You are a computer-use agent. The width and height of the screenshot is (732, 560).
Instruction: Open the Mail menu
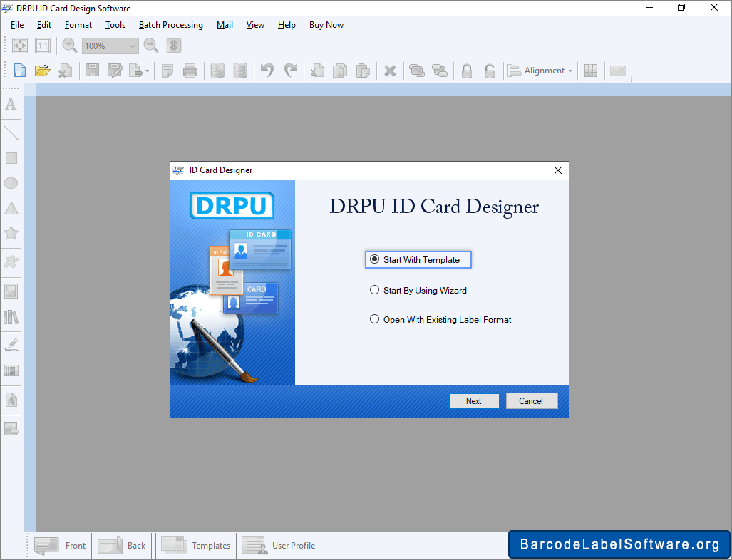pyautogui.click(x=225, y=25)
